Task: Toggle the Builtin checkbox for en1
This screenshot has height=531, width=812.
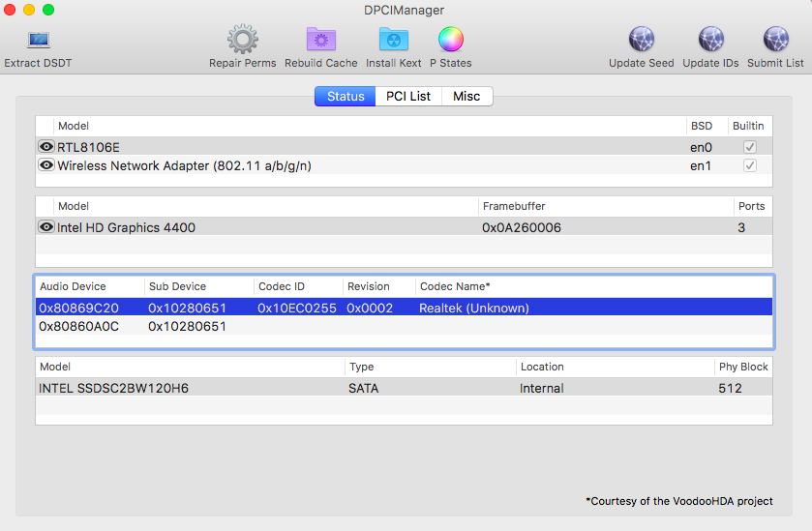Action: (x=749, y=165)
